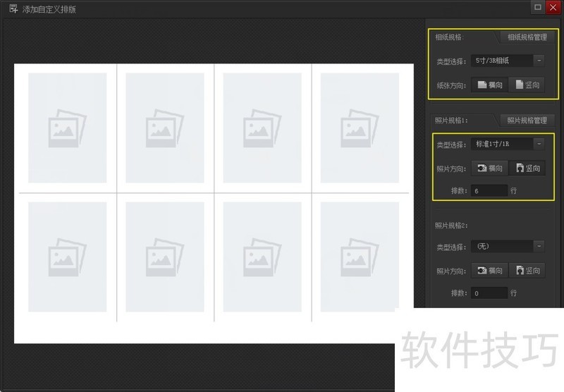Close the 添加自定义排版 window
The width and height of the screenshot is (564, 392).
(553, 7)
